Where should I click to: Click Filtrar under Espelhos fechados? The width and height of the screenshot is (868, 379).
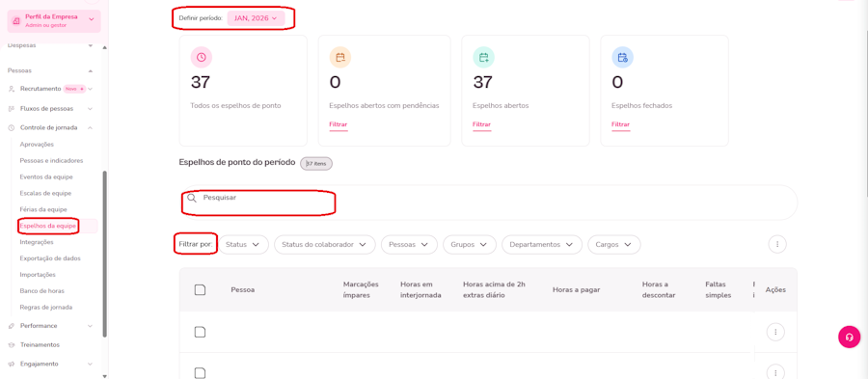pos(620,124)
